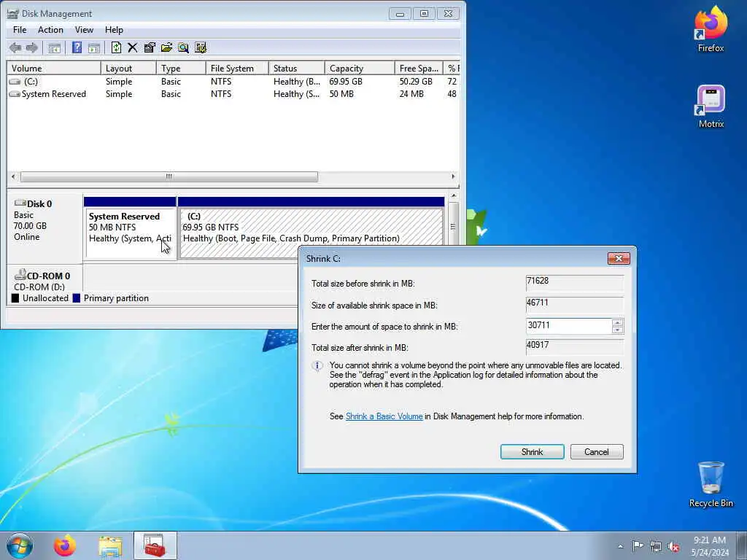Image resolution: width=747 pixels, height=560 pixels.
Task: Open the Shrink a Basic Volume link
Action: click(x=384, y=416)
